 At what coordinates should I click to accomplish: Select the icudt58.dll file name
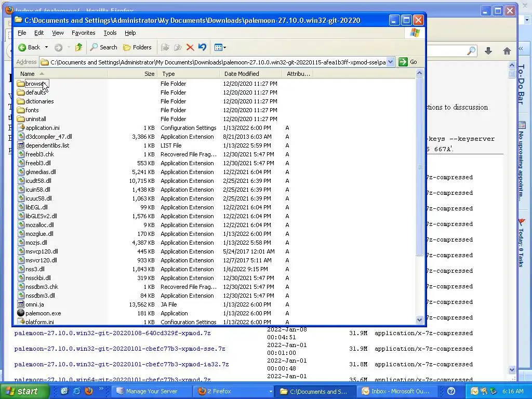[x=38, y=181]
